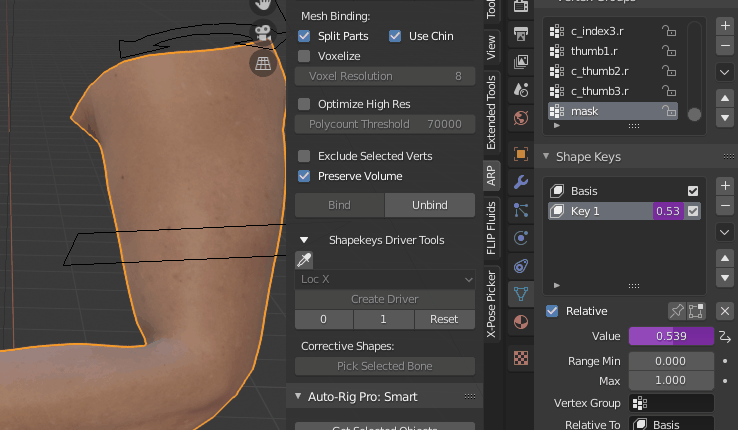738x430 pixels.
Task: Click the Reset driver button
Action: coord(444,319)
